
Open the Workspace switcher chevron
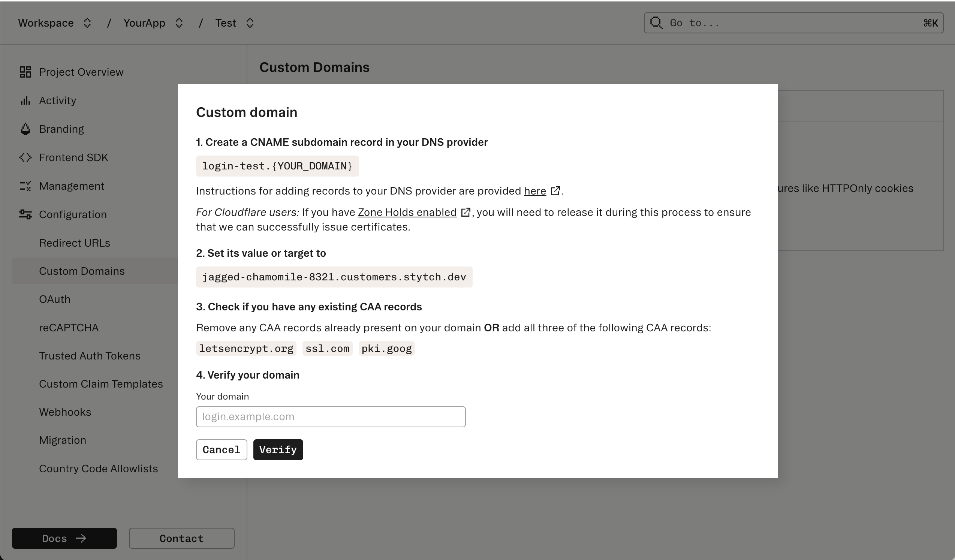pyautogui.click(x=87, y=23)
